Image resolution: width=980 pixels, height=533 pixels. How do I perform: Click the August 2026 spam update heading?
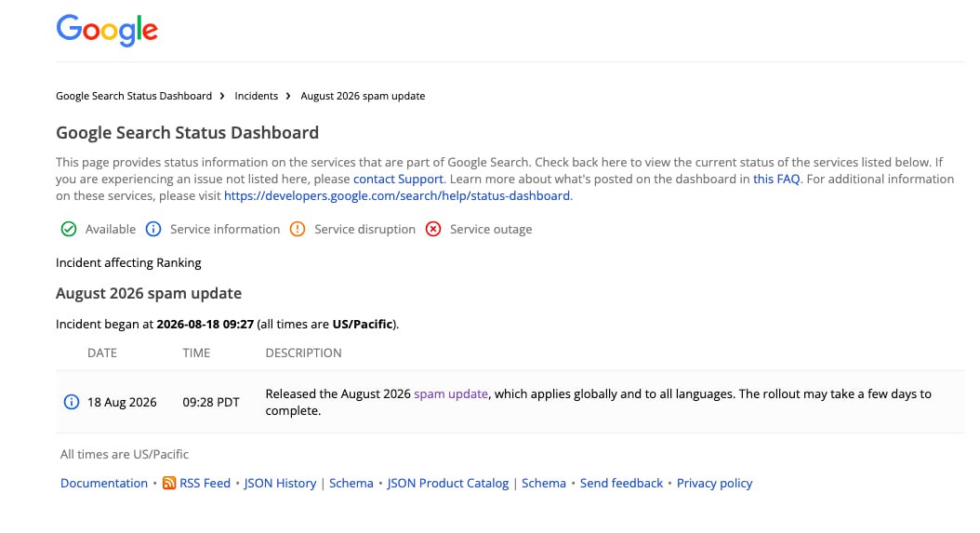149,293
